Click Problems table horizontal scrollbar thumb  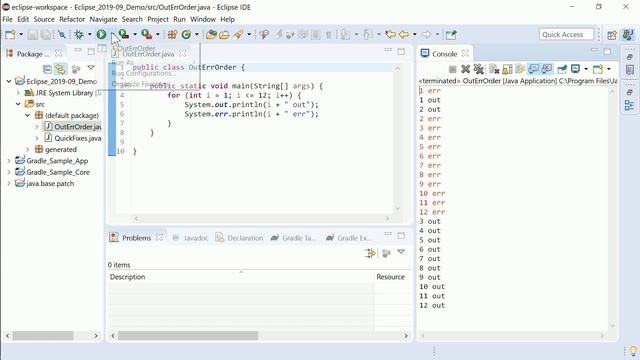pos(188,336)
